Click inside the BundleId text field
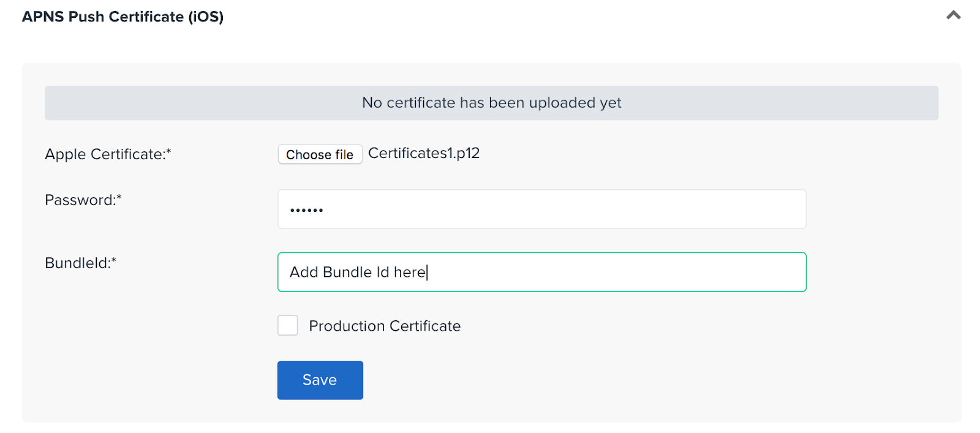 542,272
